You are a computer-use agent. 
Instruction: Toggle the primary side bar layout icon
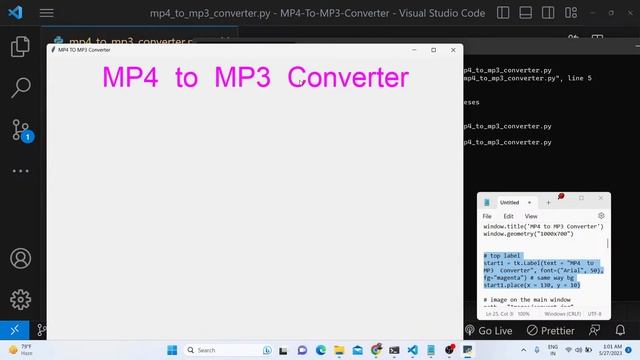[503, 13]
